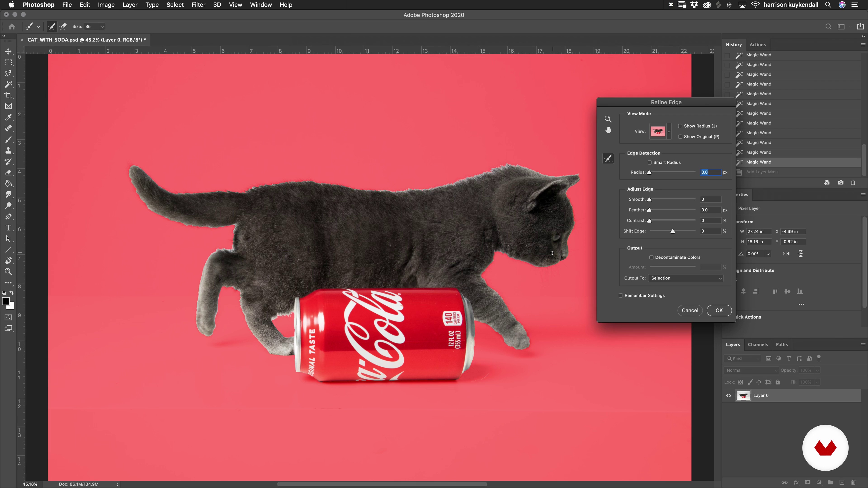Viewport: 868px width, 488px height.
Task: Add layer mask icon in Layers panel
Action: pos(808,482)
